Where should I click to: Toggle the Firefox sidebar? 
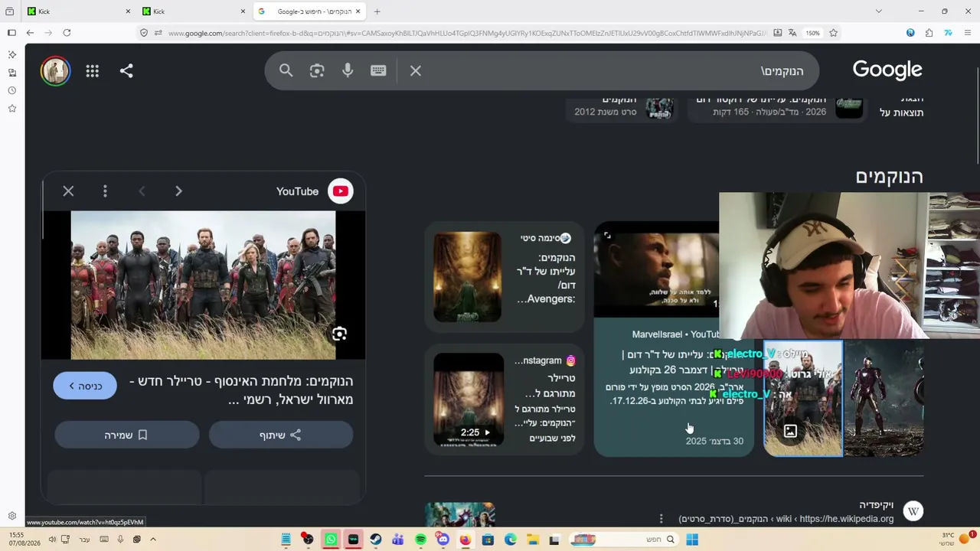pyautogui.click(x=11, y=33)
